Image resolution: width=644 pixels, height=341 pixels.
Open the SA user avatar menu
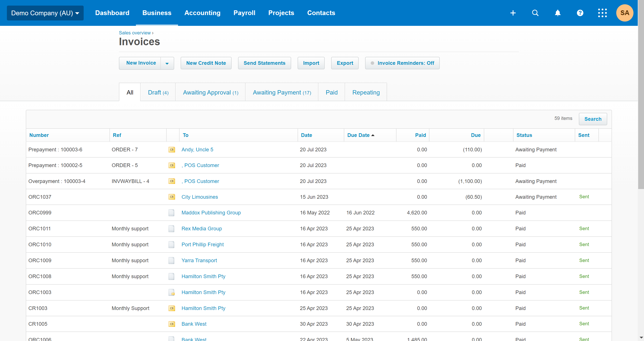pyautogui.click(x=624, y=13)
